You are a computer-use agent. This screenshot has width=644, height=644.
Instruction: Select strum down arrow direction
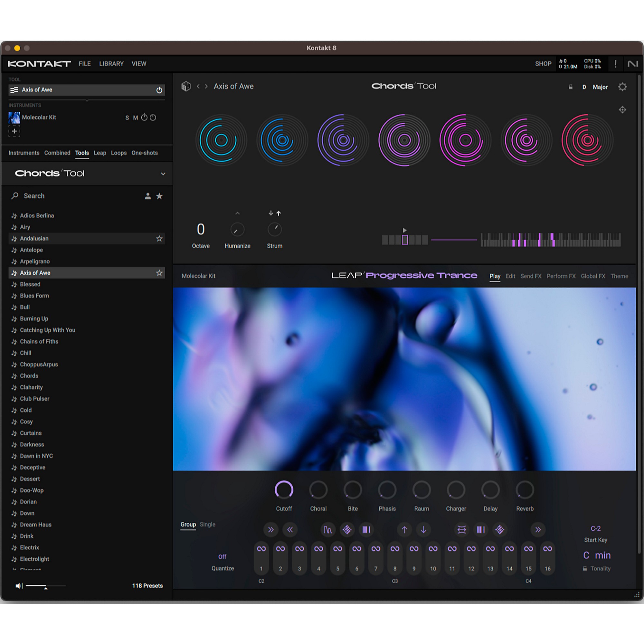[271, 213]
